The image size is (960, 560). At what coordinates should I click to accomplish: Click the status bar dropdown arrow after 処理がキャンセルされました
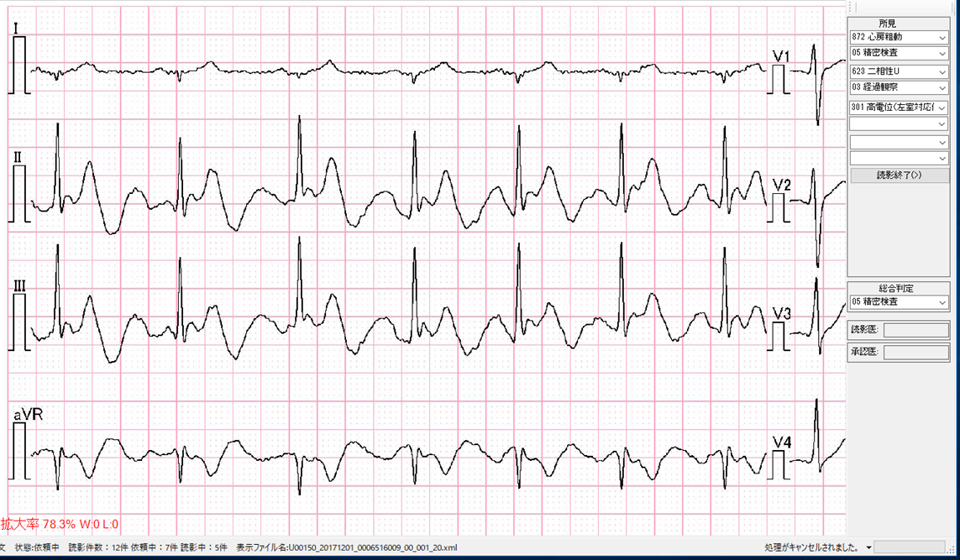point(868,547)
